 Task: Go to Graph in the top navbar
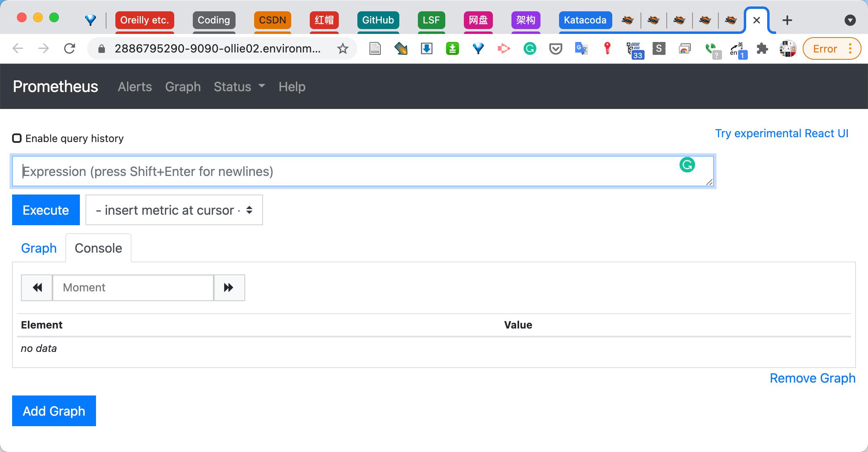pyautogui.click(x=183, y=87)
